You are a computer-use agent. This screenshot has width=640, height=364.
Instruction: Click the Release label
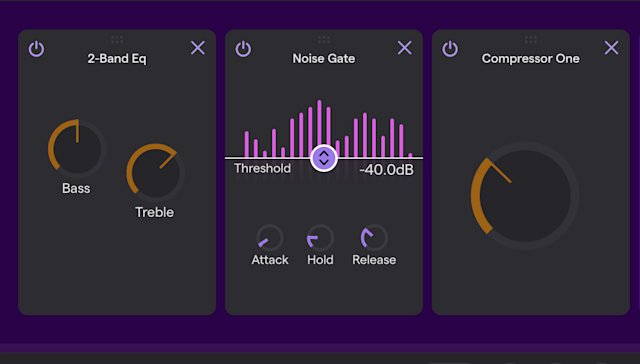coord(374,260)
